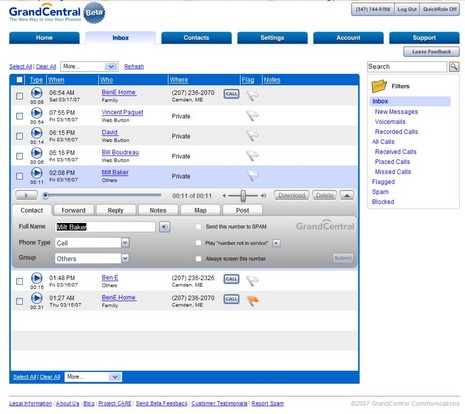This screenshot has width=465, height=414.
Task: Play Bill Boudreau's 05:16 PM message
Action: (37, 153)
